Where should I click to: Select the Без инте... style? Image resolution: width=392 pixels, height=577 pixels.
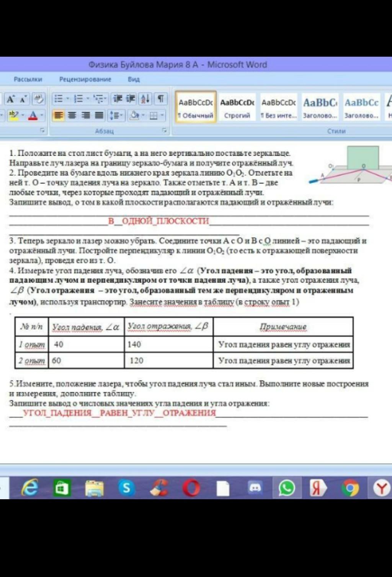(278, 107)
